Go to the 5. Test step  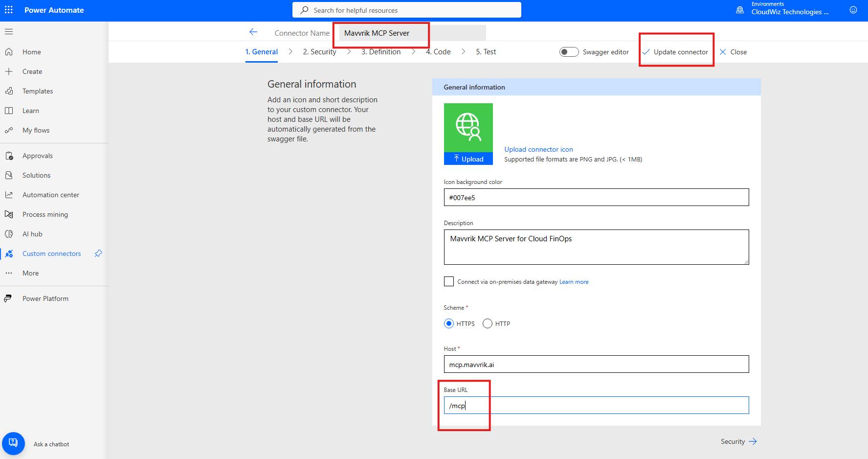click(486, 52)
